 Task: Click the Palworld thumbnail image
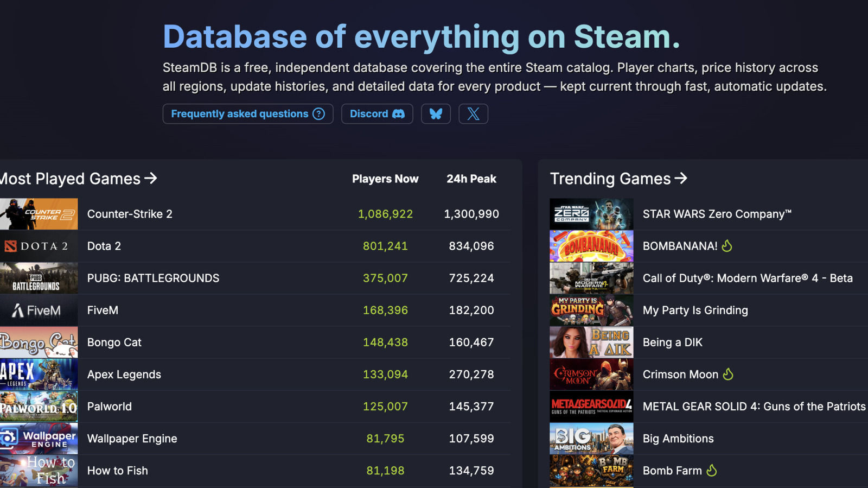pyautogui.click(x=39, y=406)
